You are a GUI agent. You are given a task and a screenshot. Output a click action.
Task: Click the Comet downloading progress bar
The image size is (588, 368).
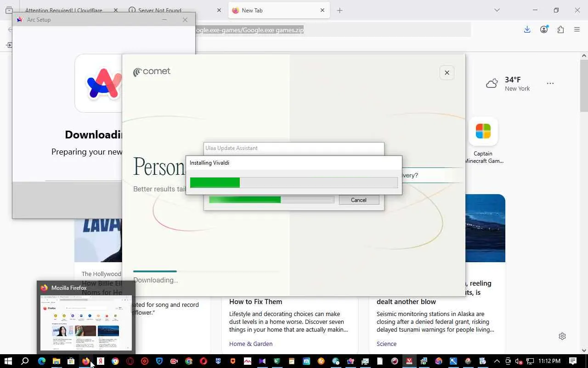tap(206, 271)
